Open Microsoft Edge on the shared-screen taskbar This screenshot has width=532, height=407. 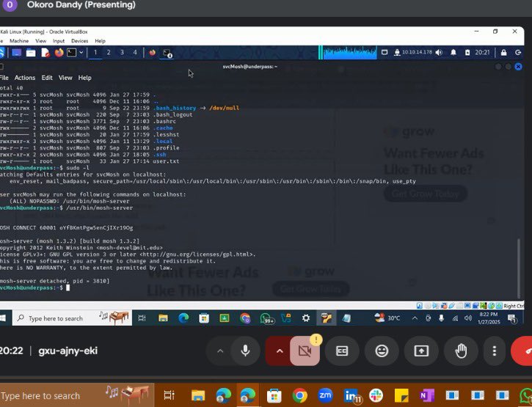coord(183,318)
